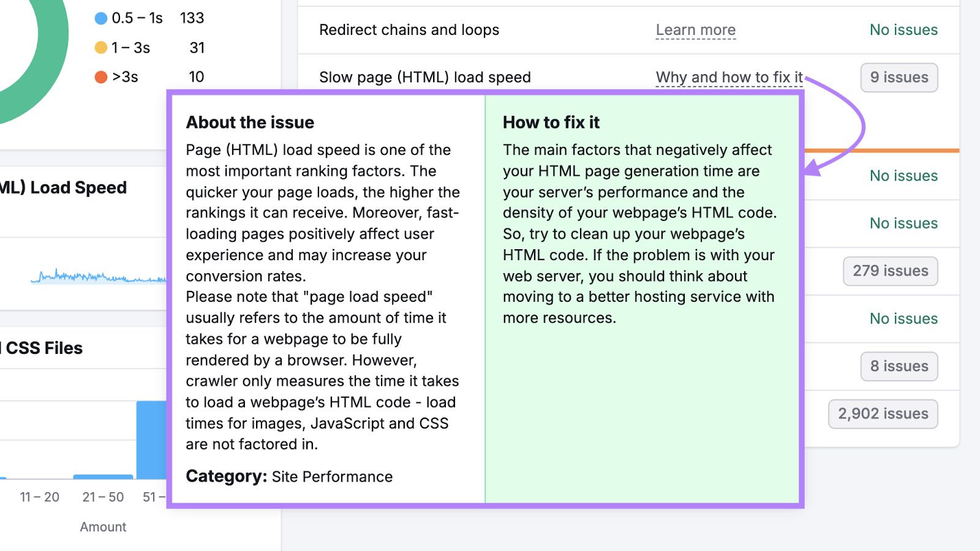
Task: Click the How to fix it tab section
Action: click(x=551, y=122)
